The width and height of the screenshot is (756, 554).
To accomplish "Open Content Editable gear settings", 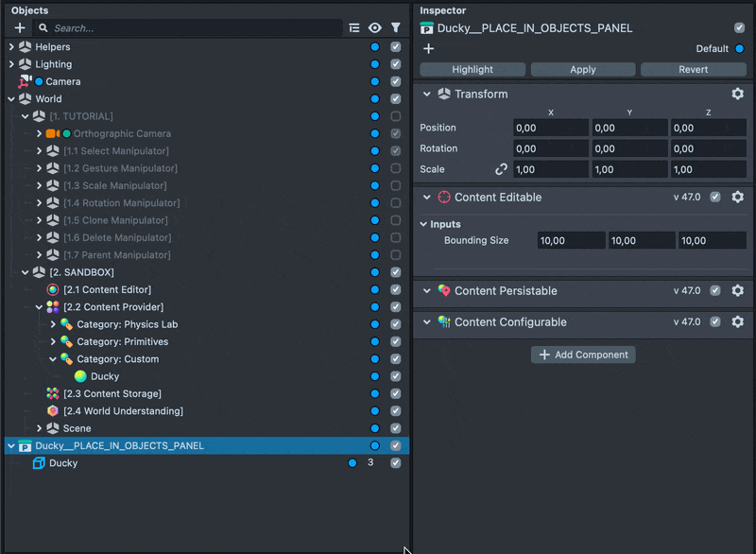I will [738, 198].
